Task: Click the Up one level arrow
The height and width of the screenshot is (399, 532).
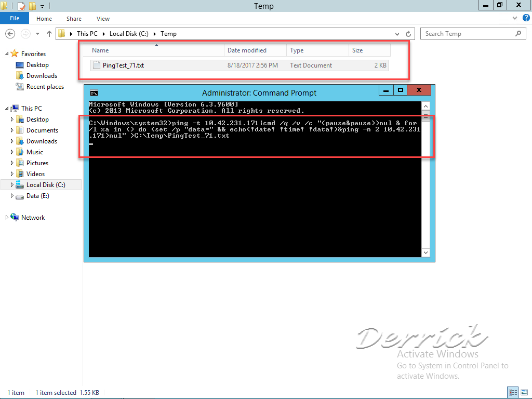Action: click(x=49, y=33)
